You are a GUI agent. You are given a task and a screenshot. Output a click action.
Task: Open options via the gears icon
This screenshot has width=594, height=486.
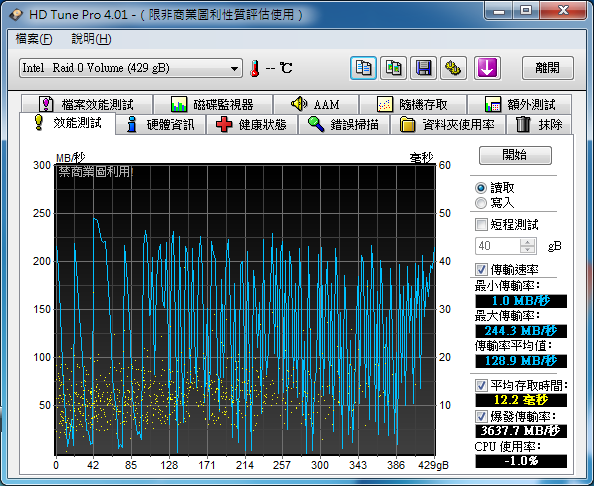coord(453,68)
